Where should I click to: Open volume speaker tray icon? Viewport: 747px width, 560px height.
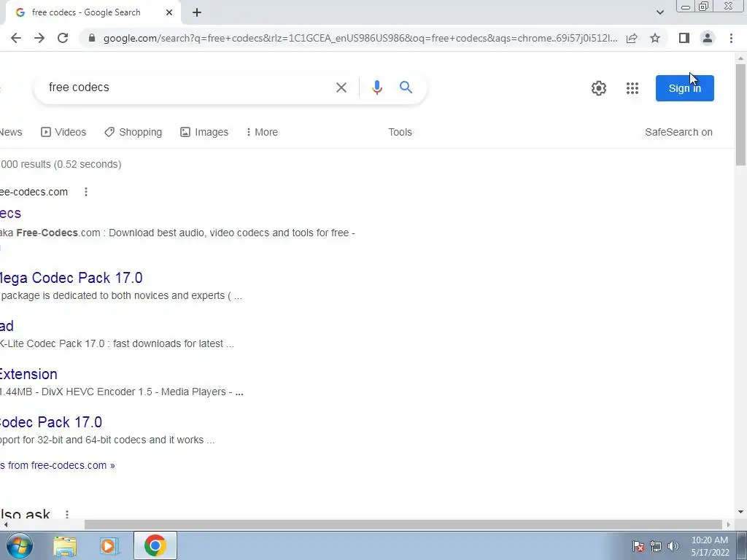point(673,546)
